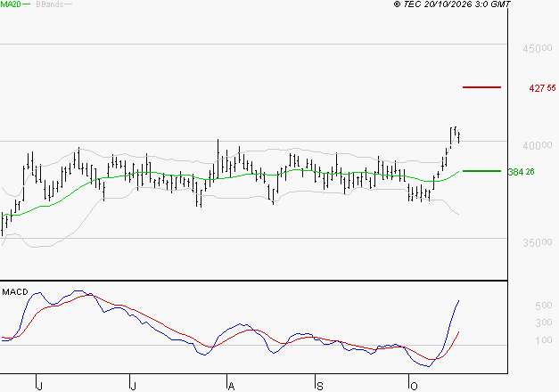559x392 pixels.
Task: Click the 500 MACD axis label
Action: (543, 306)
